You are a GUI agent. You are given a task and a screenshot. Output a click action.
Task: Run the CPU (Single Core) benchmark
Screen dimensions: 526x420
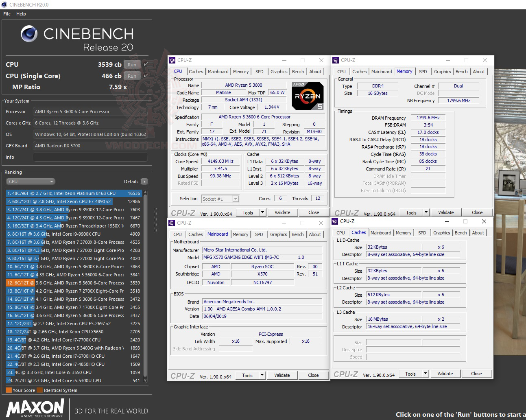tap(132, 76)
